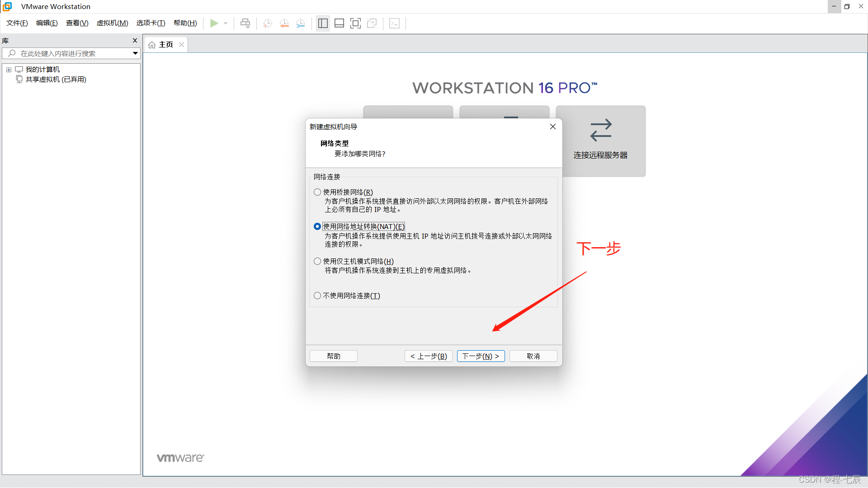
Task: Select 使用仅主机模式网络(H) radio button
Action: [317, 261]
